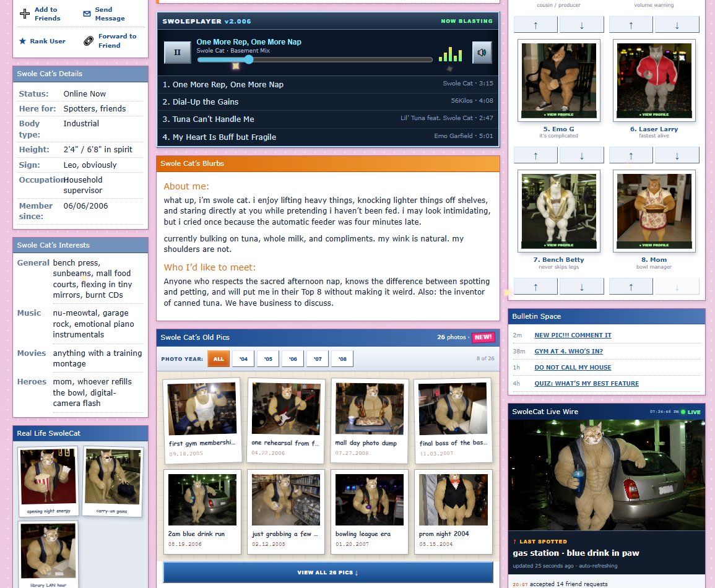Click the 7. Bench Betty name link
The width and height of the screenshot is (715, 588).
[558, 260]
